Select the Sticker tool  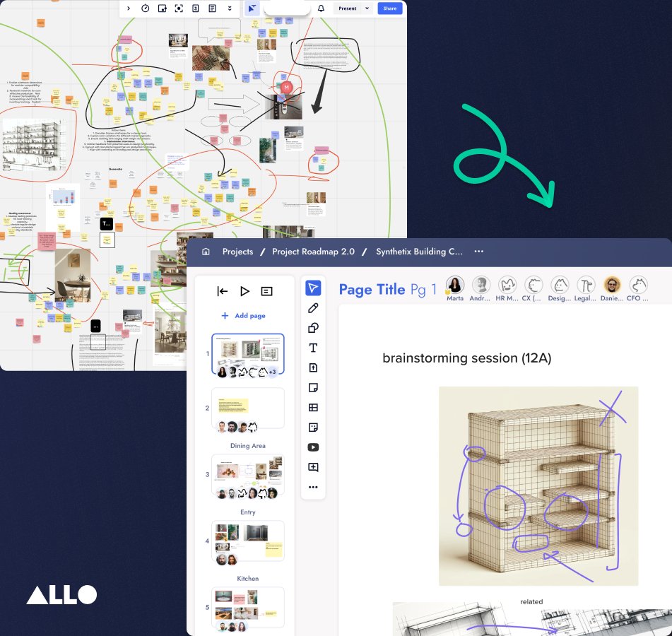click(x=313, y=428)
